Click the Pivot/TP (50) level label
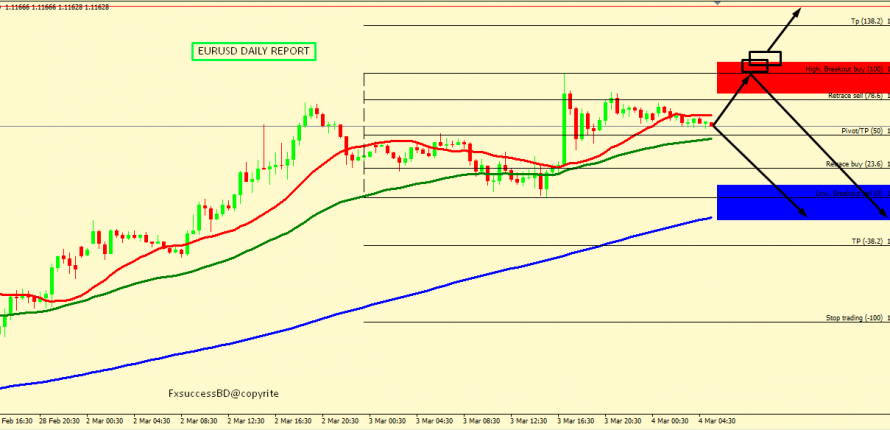Image resolution: width=890 pixels, height=430 pixels. (x=860, y=131)
